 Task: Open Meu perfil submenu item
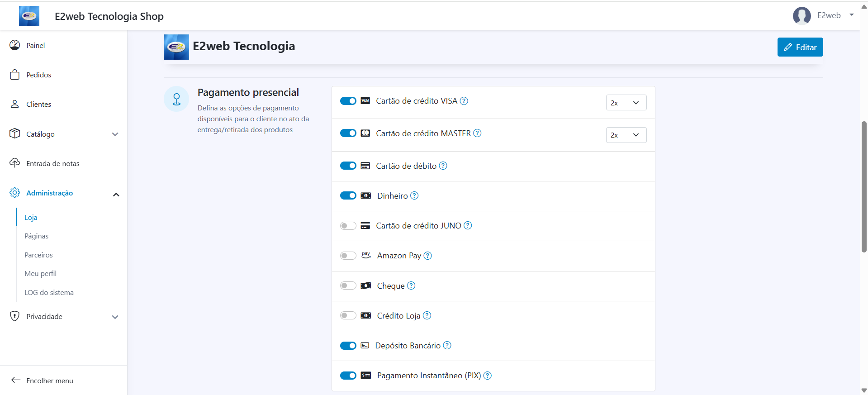pos(40,274)
